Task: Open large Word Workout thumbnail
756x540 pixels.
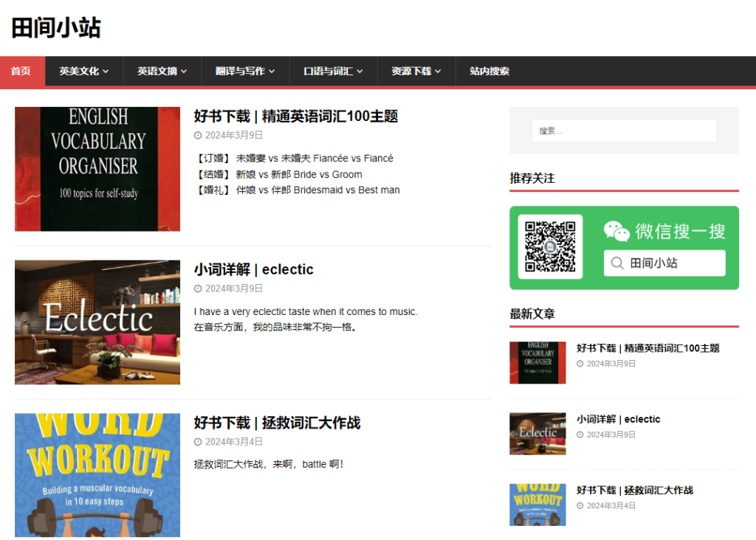Action: pyautogui.click(x=97, y=475)
